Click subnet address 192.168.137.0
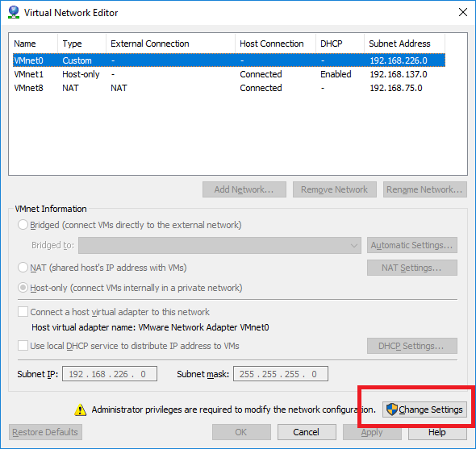 (x=399, y=74)
